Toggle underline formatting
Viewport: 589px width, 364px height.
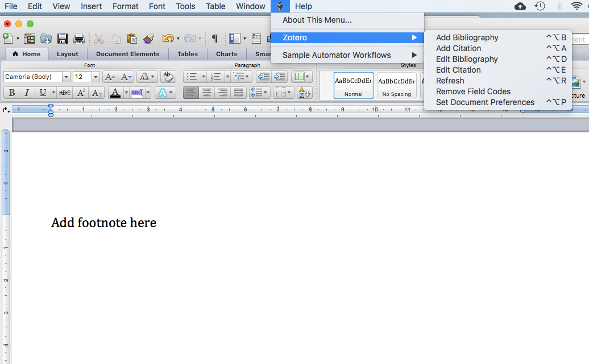pos(43,93)
